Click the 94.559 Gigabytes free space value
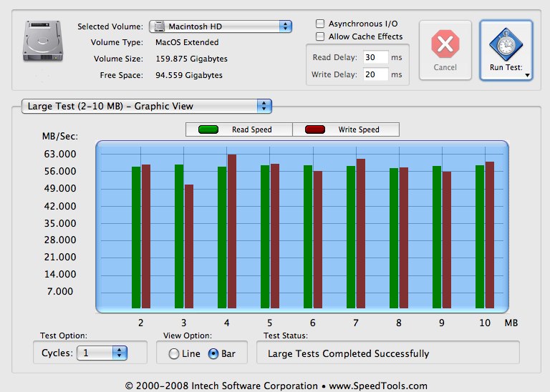The height and width of the screenshot is (392, 550). coord(189,75)
